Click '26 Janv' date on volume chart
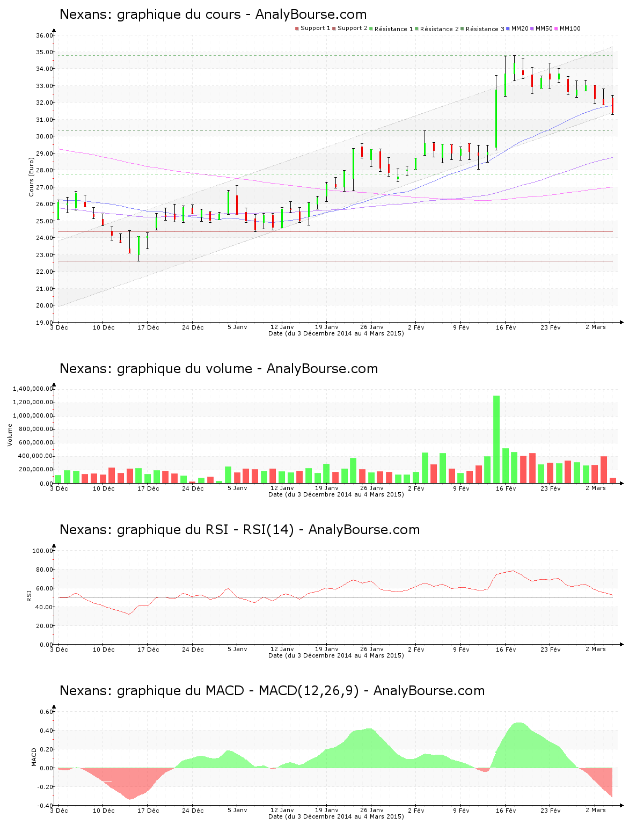 tap(371, 488)
